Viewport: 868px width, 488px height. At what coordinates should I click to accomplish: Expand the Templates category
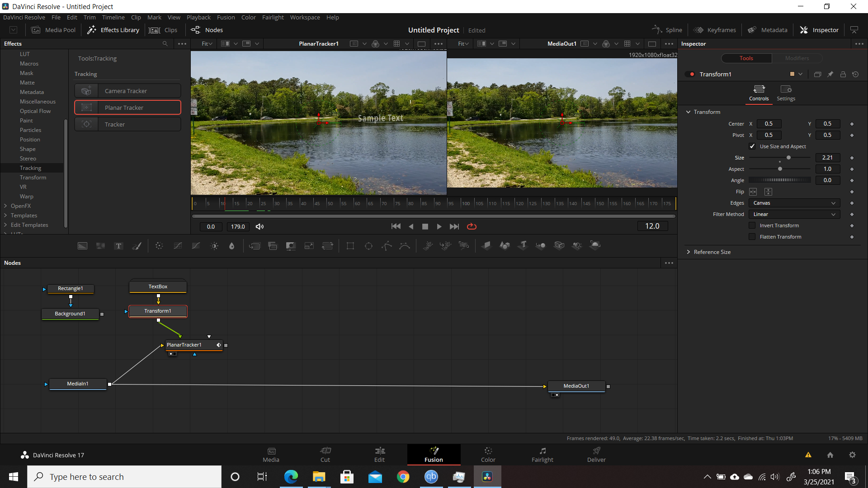(5, 216)
